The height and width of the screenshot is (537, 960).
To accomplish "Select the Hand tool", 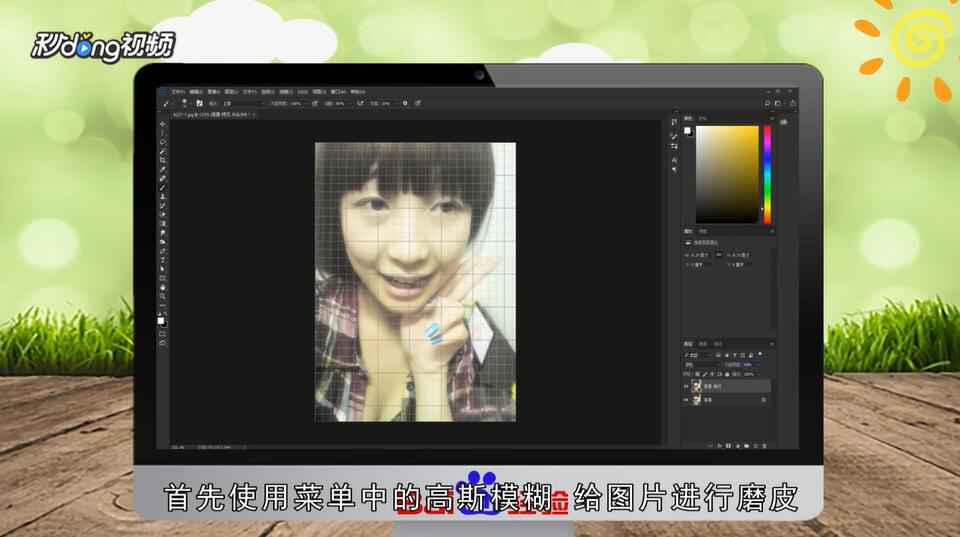I will pos(162,287).
